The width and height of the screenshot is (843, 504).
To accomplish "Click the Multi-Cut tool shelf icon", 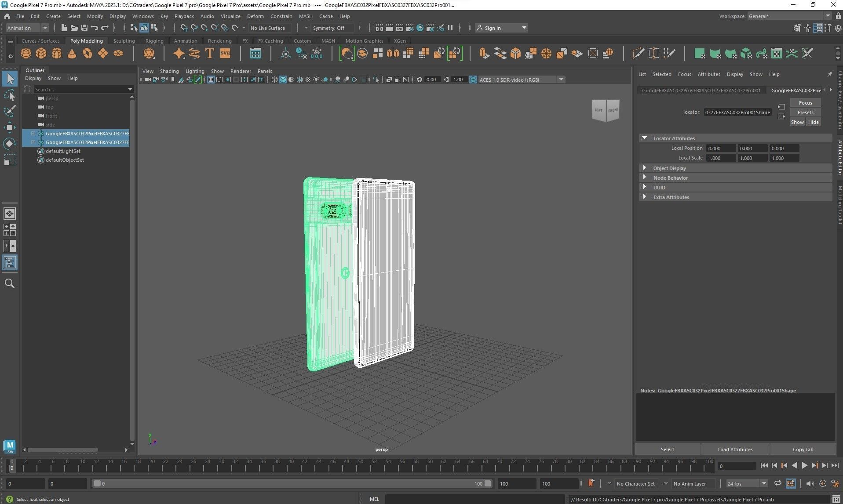I will (x=639, y=54).
